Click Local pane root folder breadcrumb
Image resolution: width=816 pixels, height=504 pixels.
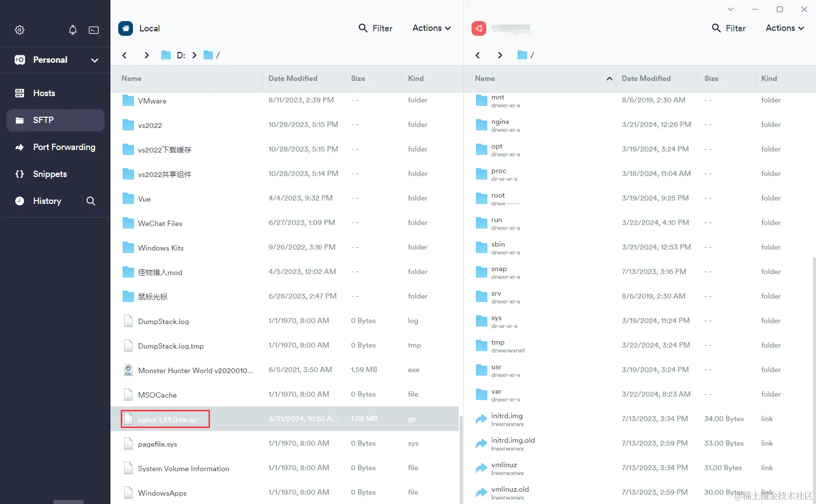click(x=211, y=55)
